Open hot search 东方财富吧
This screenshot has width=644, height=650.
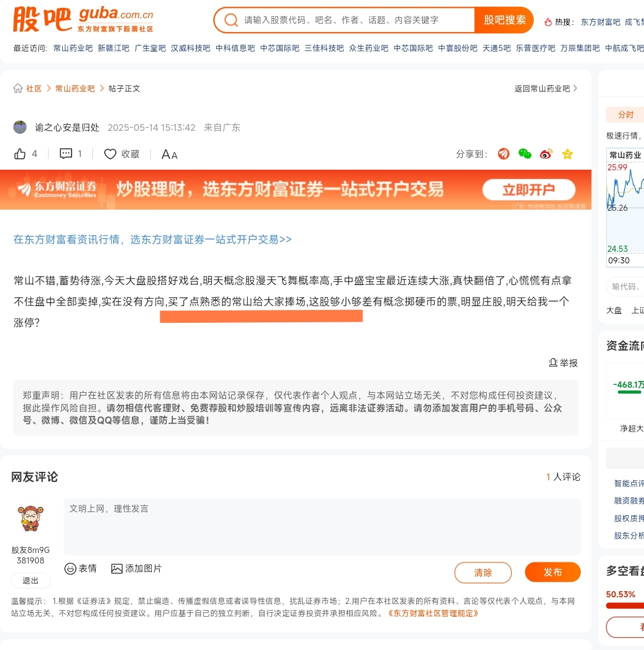pyautogui.click(x=600, y=22)
